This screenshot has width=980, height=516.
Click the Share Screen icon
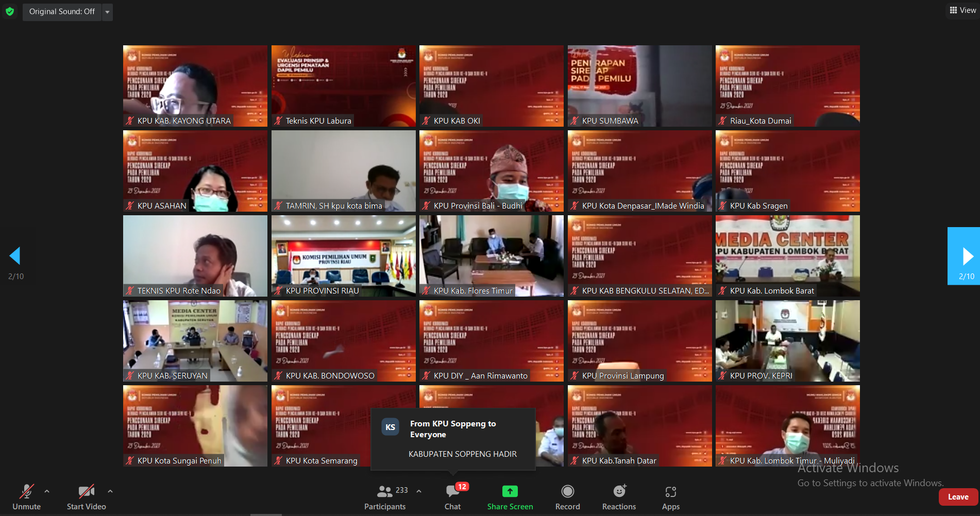(510, 492)
